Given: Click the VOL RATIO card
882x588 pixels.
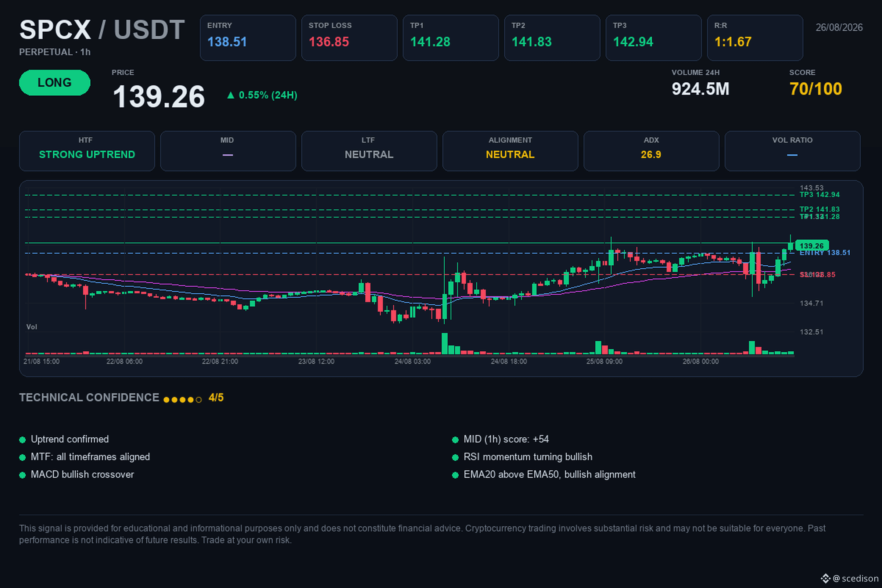Looking at the screenshot, I should 792,151.
